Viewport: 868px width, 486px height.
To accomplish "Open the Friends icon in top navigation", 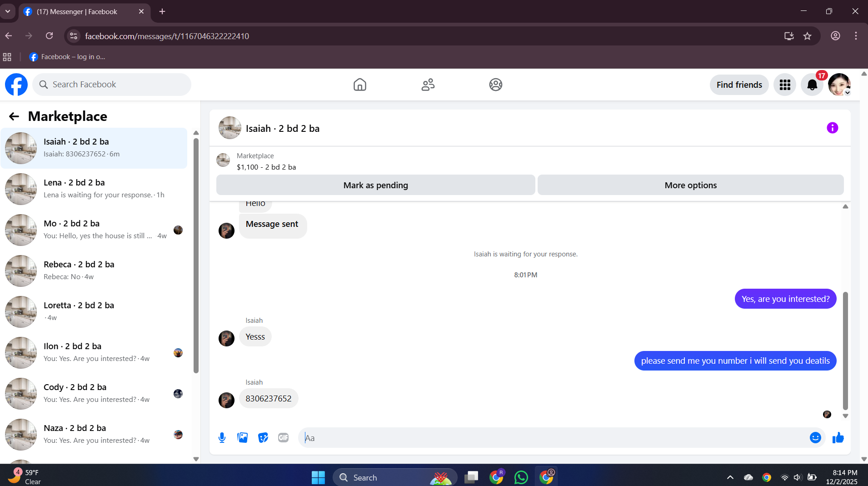I will click(428, 85).
